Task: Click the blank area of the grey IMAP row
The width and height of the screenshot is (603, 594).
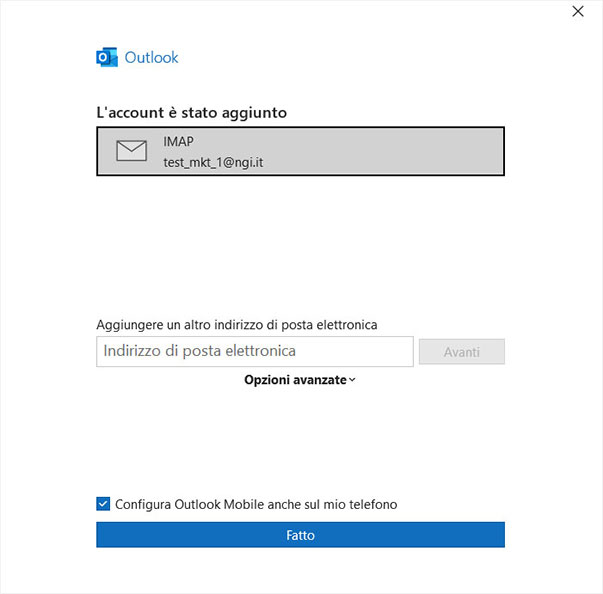Action: 385,151
